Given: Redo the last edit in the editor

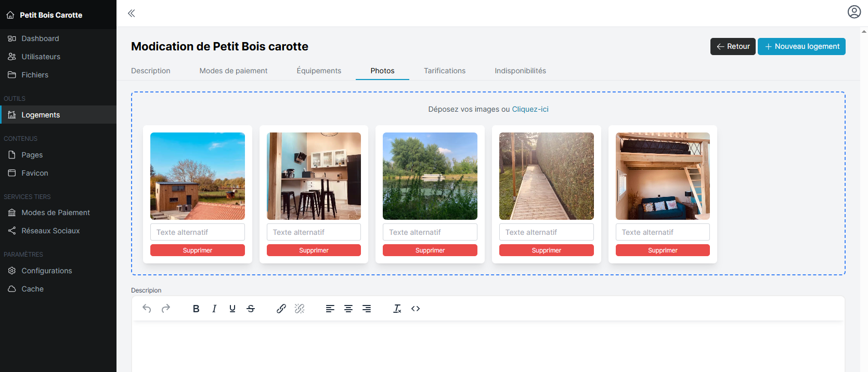Looking at the screenshot, I should point(166,309).
